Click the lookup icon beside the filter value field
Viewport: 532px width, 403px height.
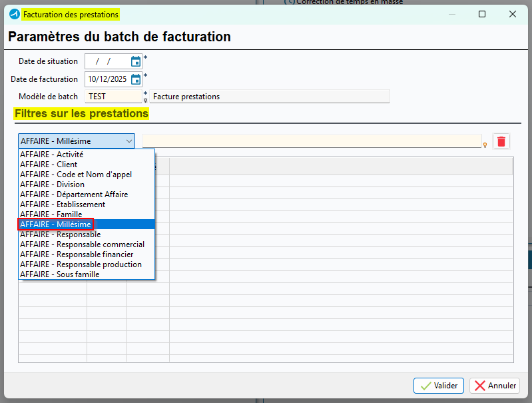[x=485, y=145]
